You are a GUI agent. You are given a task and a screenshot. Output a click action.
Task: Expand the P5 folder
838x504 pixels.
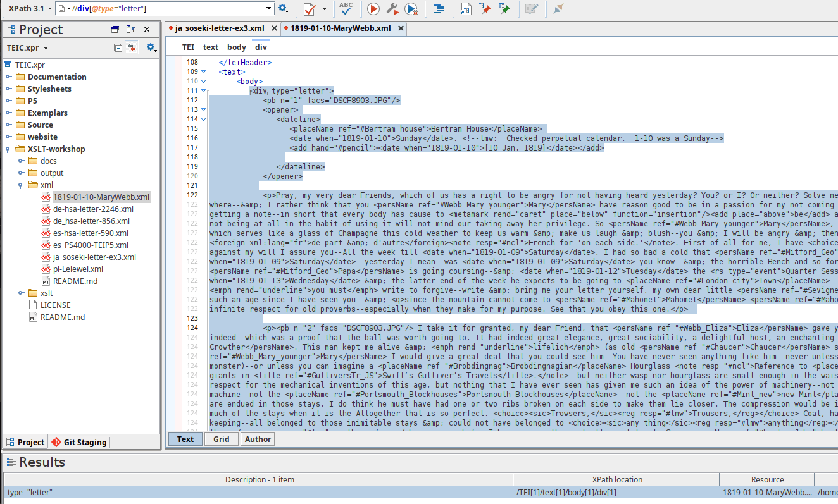point(9,101)
